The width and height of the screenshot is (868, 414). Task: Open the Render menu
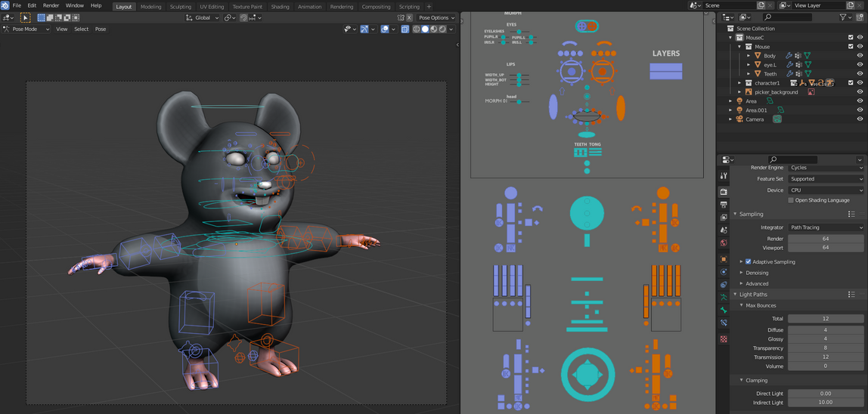[51, 6]
